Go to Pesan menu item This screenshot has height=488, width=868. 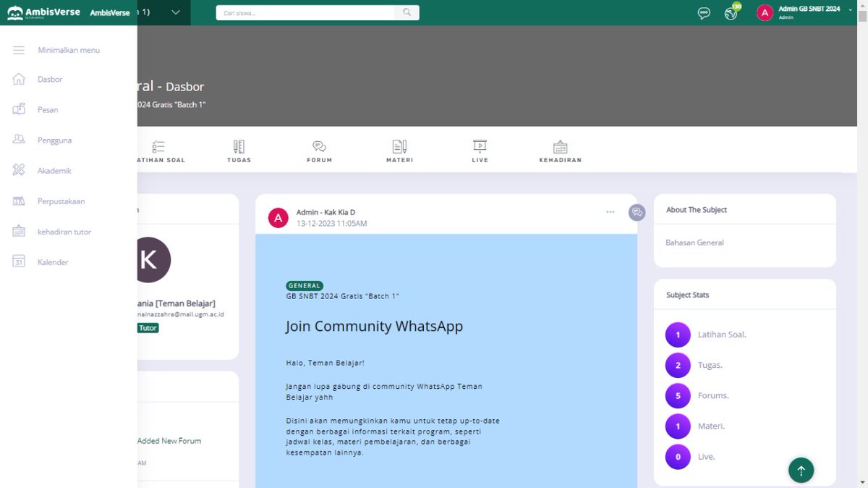[x=48, y=110]
